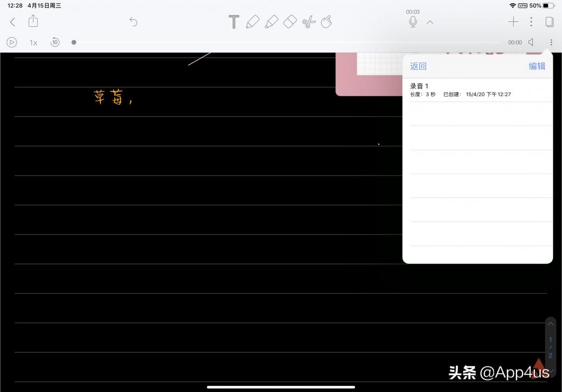Select the Pen tool
Image resolution: width=562 pixels, height=392 pixels.
click(253, 21)
